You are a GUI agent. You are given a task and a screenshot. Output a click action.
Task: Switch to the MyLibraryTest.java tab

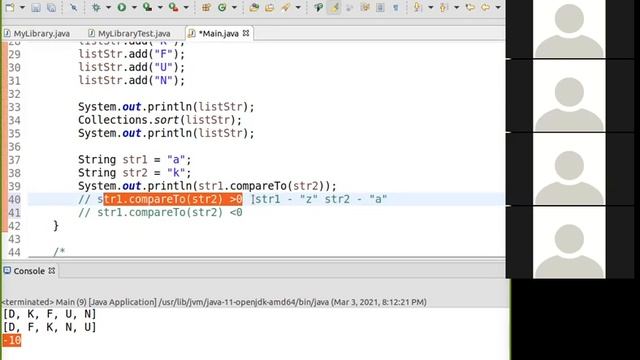(x=130, y=33)
